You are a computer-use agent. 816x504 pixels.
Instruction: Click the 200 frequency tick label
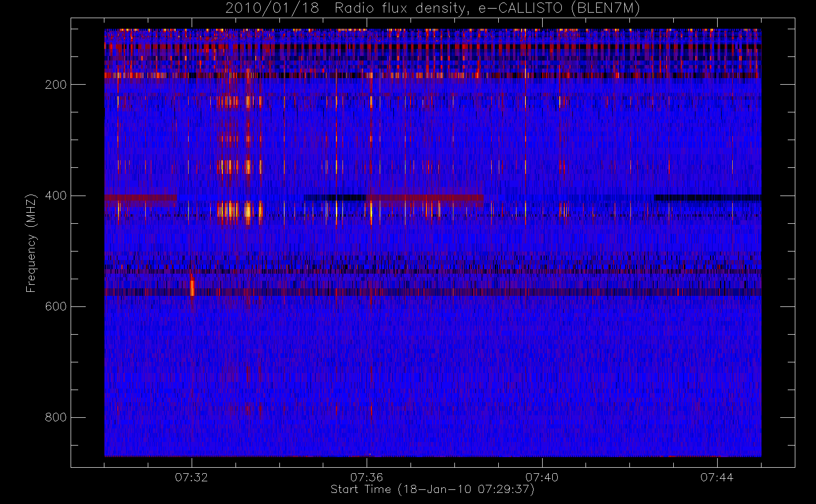click(55, 85)
